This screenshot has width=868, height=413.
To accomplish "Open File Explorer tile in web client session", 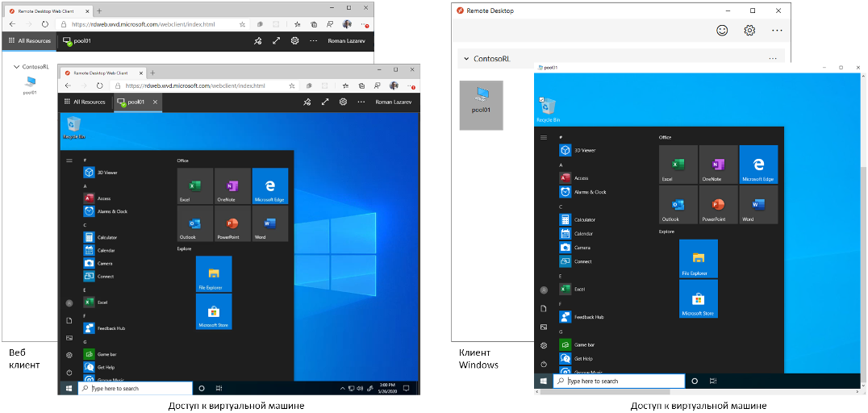I will coord(214,274).
